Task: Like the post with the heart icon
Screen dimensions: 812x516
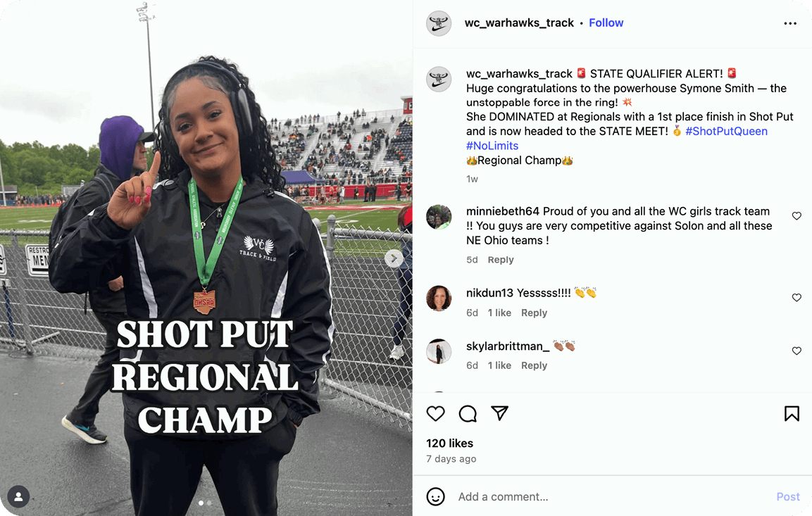Action: (x=435, y=413)
